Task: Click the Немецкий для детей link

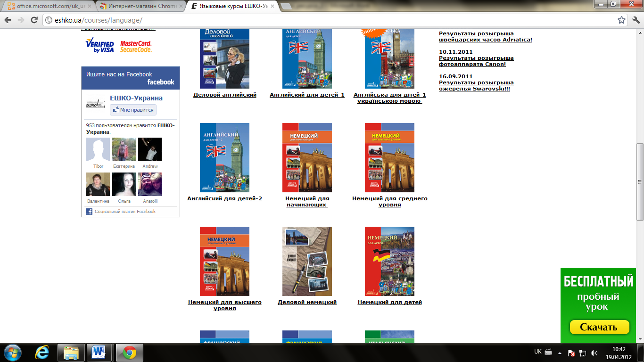Action: point(390,302)
